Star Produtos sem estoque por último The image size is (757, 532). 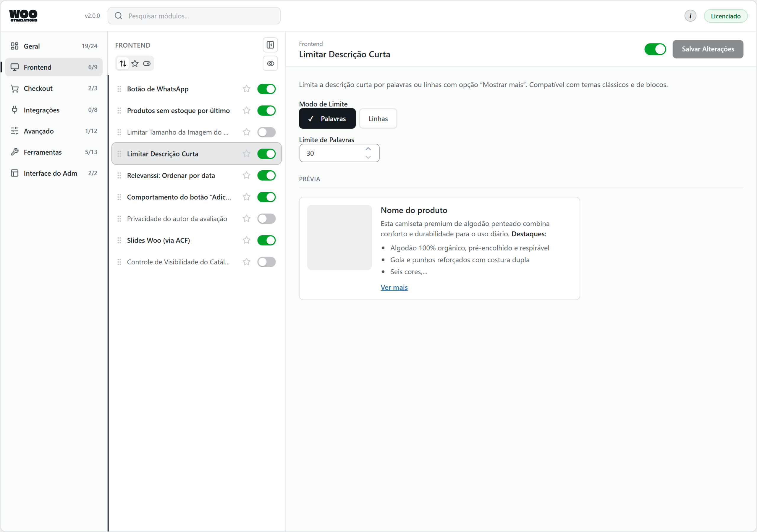click(246, 111)
